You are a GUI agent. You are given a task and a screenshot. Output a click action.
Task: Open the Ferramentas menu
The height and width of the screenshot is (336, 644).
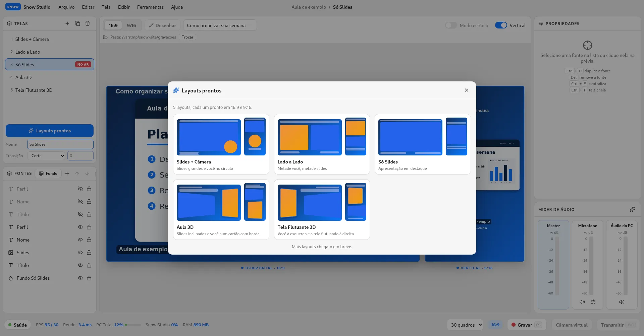(150, 7)
